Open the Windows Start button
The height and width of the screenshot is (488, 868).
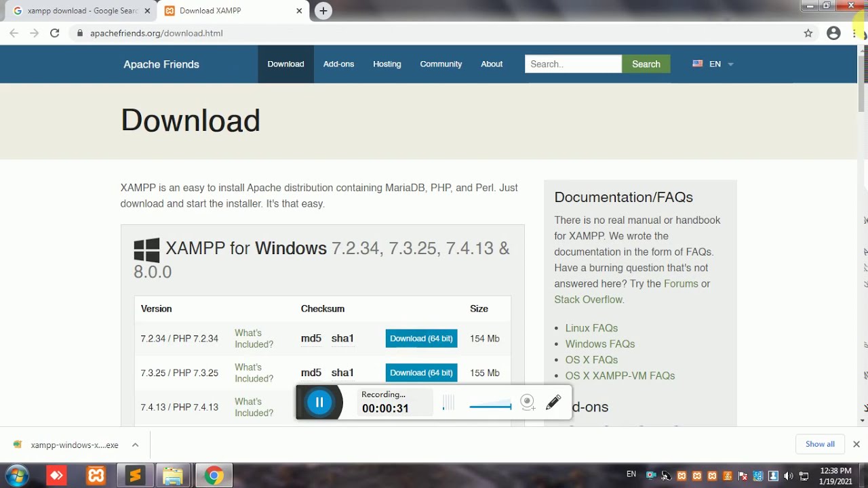pos(17,476)
